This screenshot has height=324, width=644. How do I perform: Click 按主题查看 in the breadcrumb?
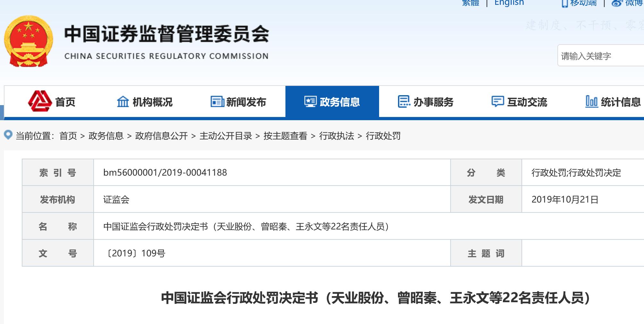point(285,136)
